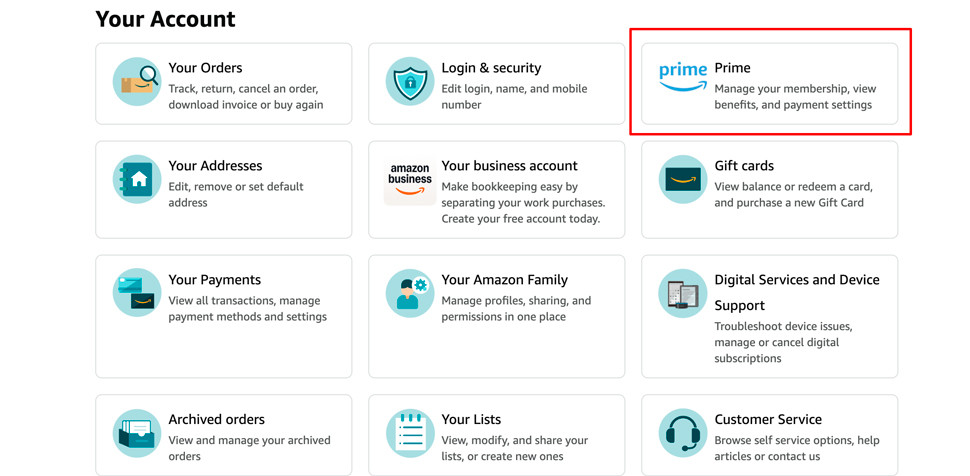Click the Gift cards icon
Screen dimensions: 970x476
683,179
